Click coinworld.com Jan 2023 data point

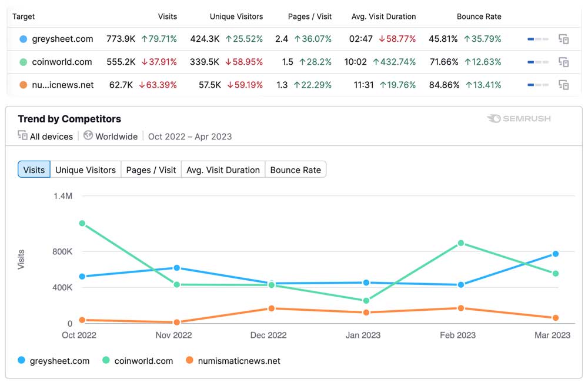point(366,300)
